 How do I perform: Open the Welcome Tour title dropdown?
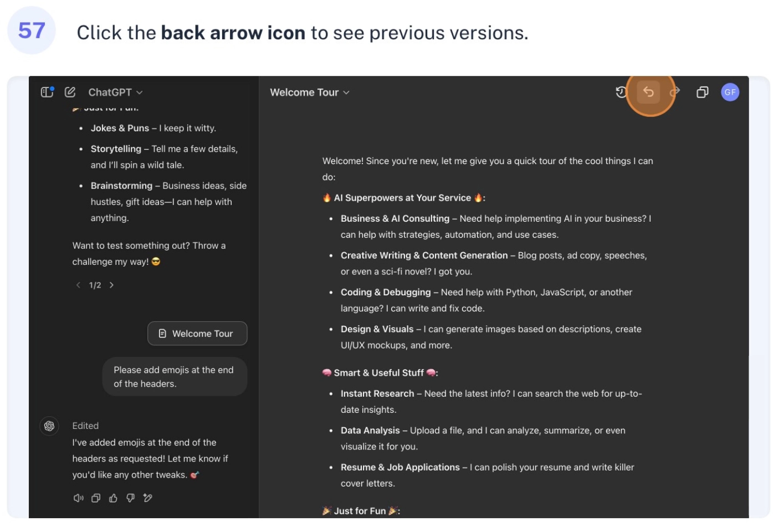coord(310,92)
